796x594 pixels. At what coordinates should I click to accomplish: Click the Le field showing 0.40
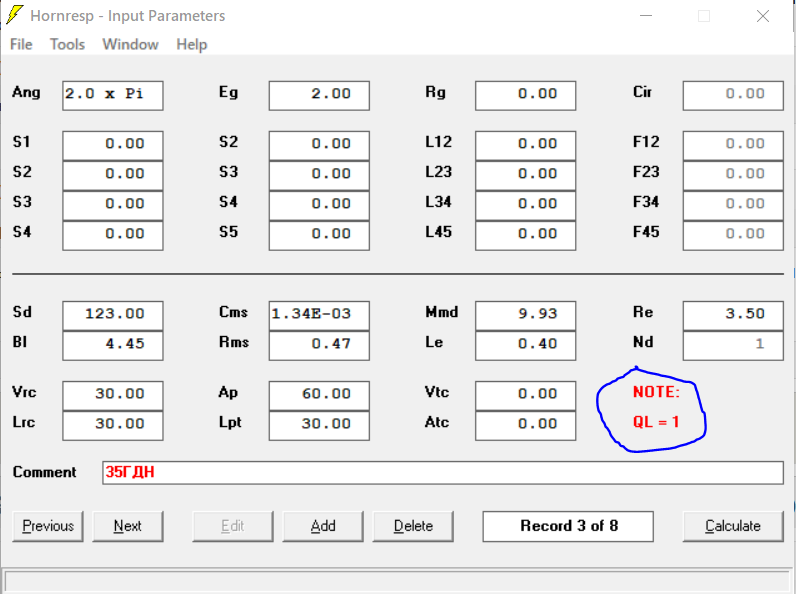[525, 346]
